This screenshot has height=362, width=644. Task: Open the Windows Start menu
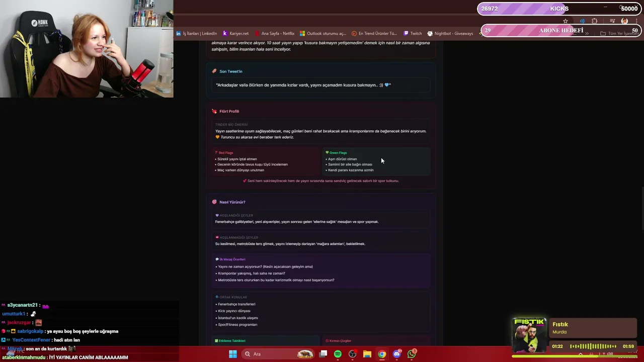point(232,354)
